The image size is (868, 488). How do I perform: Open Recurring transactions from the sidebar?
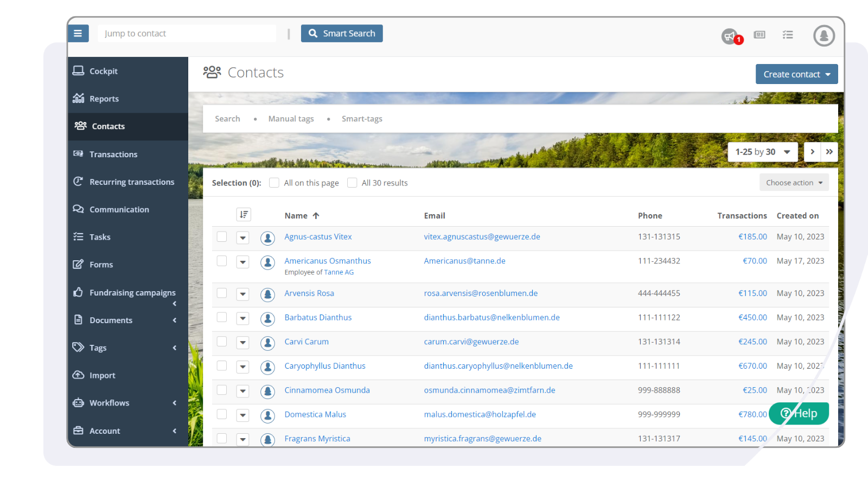[132, 182]
